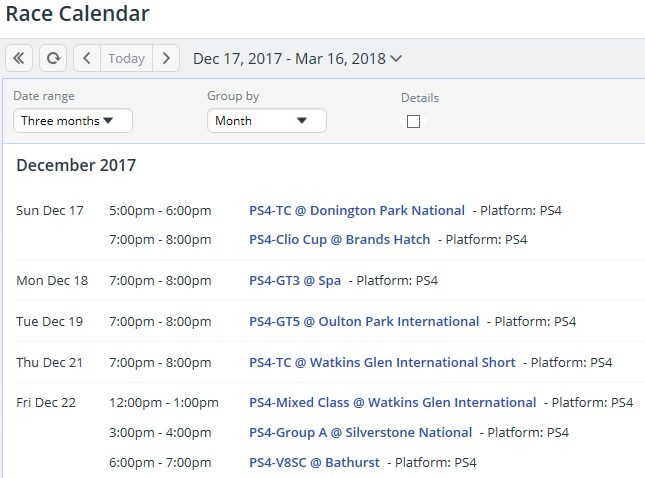Viewport: 645px width, 478px height.
Task: Click the Fri Dec 22 date label
Action: click(x=46, y=402)
